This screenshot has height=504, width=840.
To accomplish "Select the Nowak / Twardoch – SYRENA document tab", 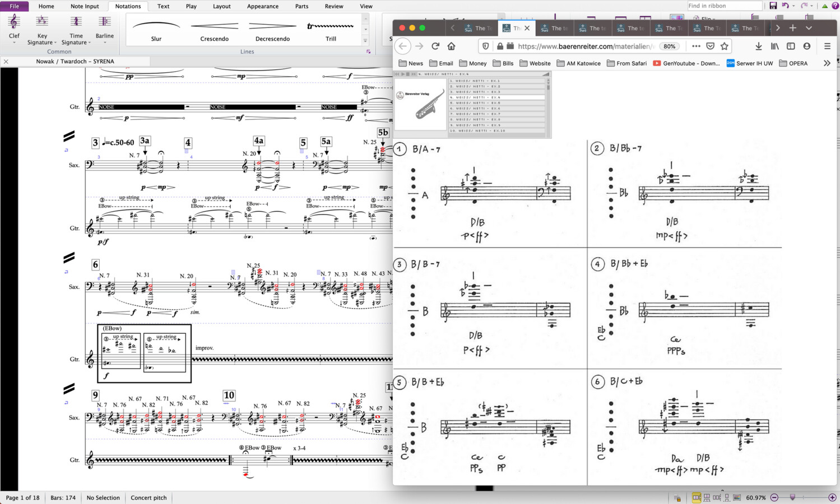I will [75, 62].
